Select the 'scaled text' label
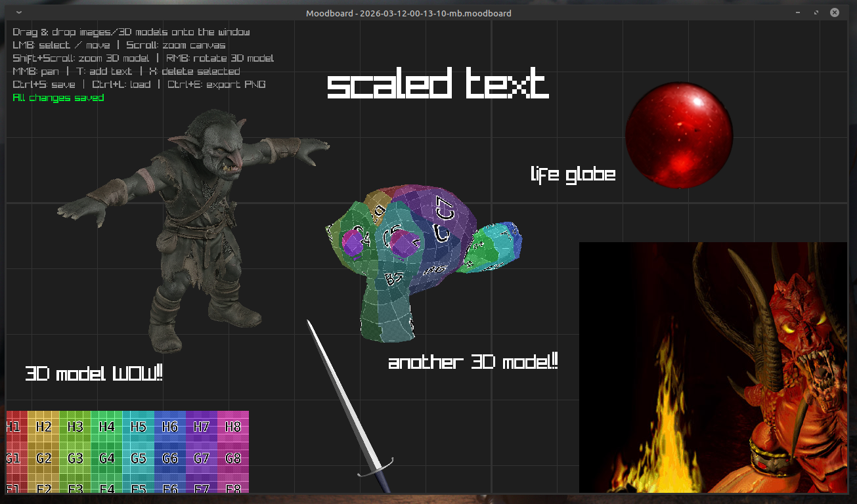The image size is (857, 504). coord(437,84)
